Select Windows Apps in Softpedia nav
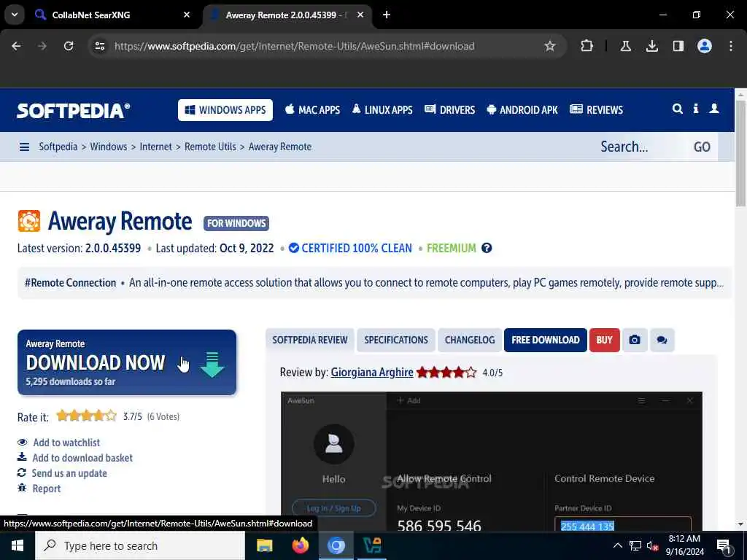Image resolution: width=747 pixels, height=560 pixels. [225, 110]
